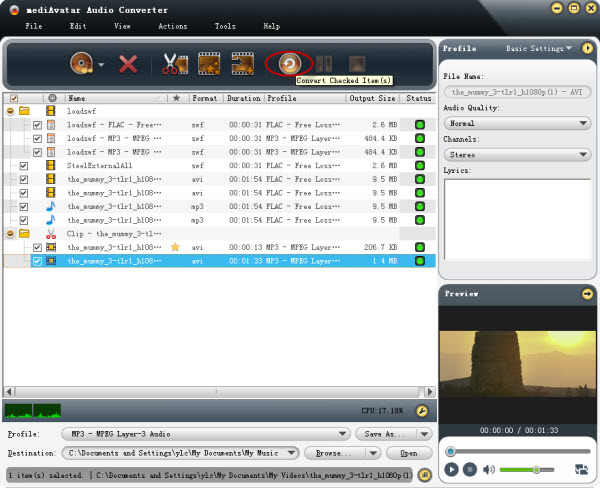
Task: Click the Pause toolbar icon
Action: point(324,64)
